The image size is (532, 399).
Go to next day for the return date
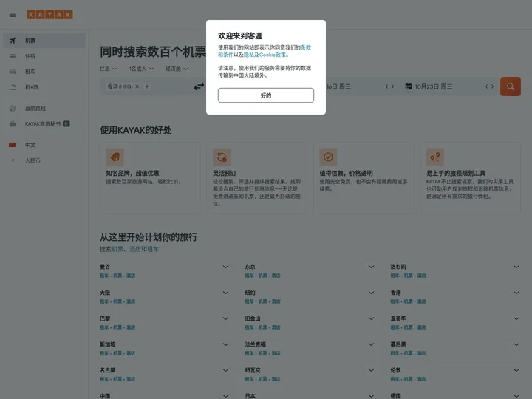click(x=492, y=87)
